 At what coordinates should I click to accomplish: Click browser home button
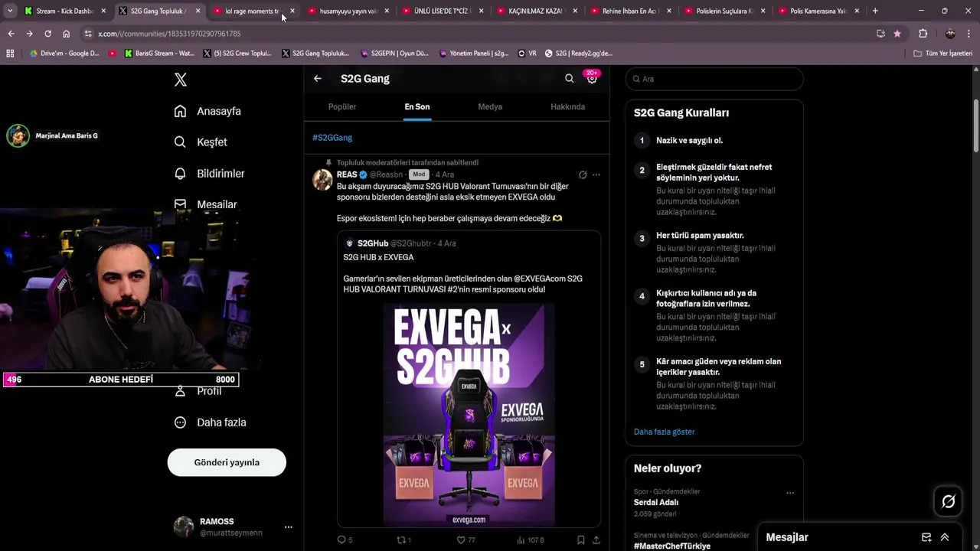66,34
